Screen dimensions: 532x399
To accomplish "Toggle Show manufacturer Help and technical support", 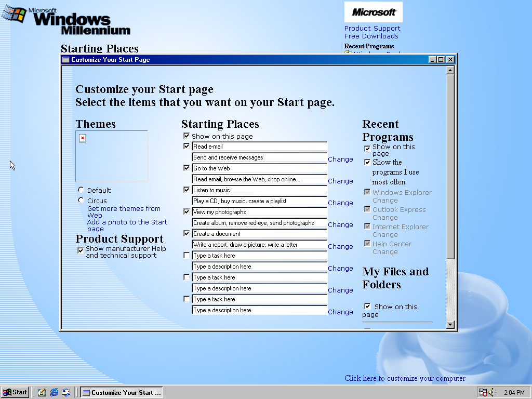I will tap(81, 250).
